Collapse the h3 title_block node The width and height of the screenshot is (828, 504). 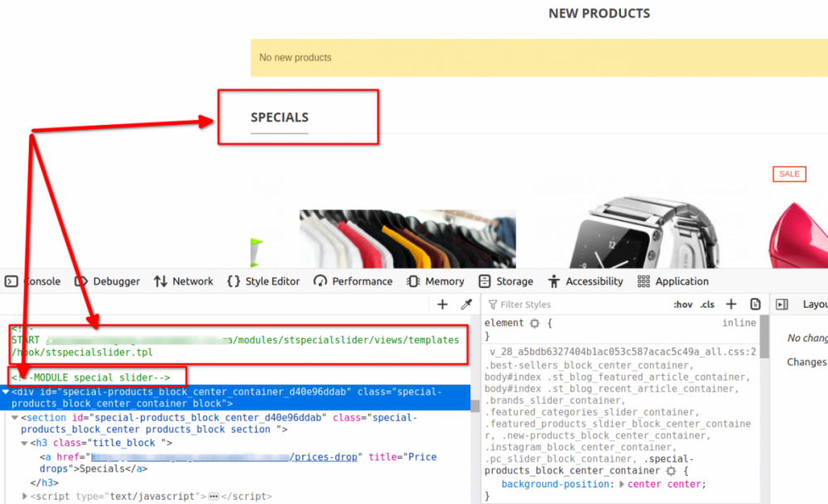click(x=25, y=443)
